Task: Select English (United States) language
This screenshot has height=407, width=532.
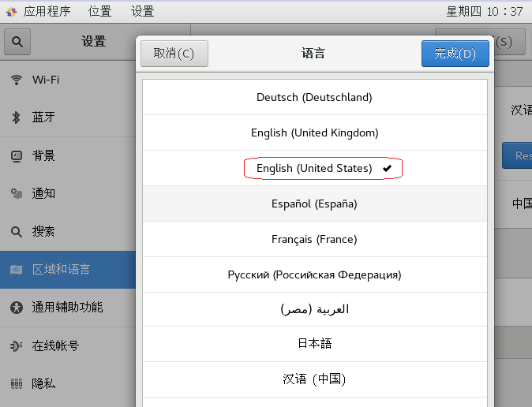Action: (x=314, y=168)
